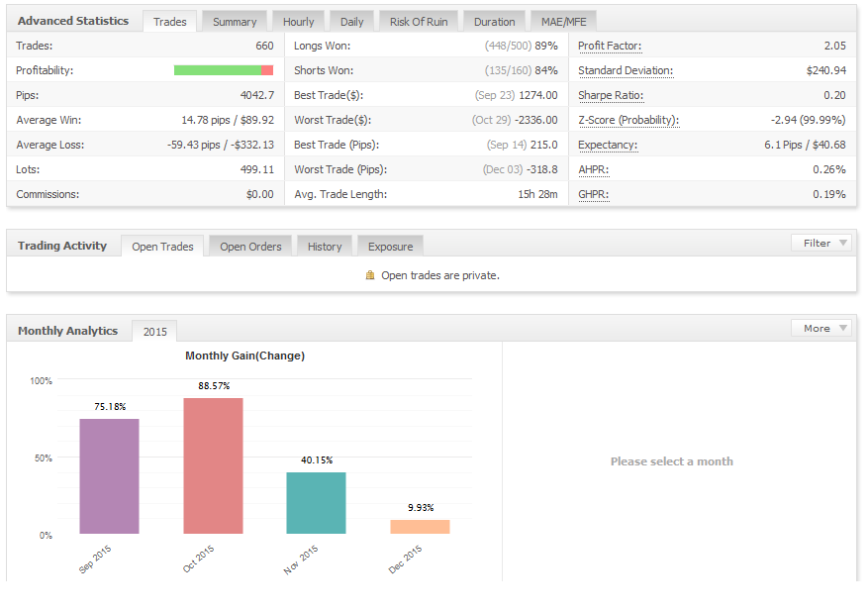Viewport: 868px width, 611px height.
Task: Click the Expectancy value 6.1 Pips / $40.68
Action: tap(805, 145)
